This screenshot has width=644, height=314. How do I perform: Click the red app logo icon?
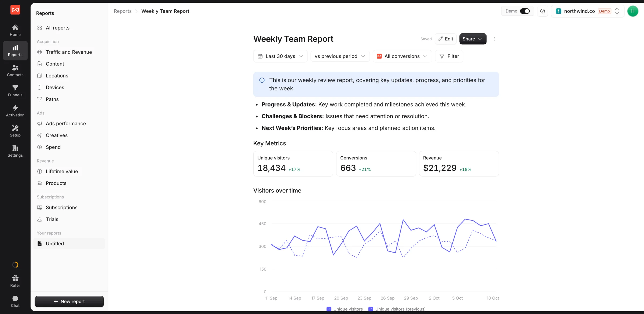pos(15,10)
